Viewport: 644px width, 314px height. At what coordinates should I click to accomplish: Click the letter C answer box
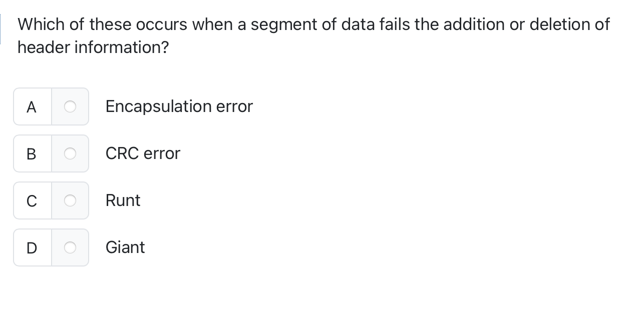(x=32, y=200)
